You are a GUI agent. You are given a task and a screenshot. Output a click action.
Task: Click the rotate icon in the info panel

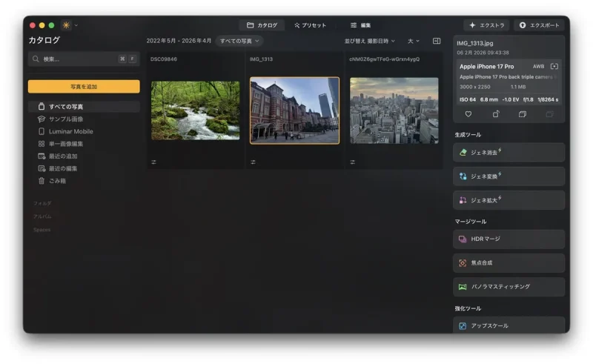(x=496, y=114)
